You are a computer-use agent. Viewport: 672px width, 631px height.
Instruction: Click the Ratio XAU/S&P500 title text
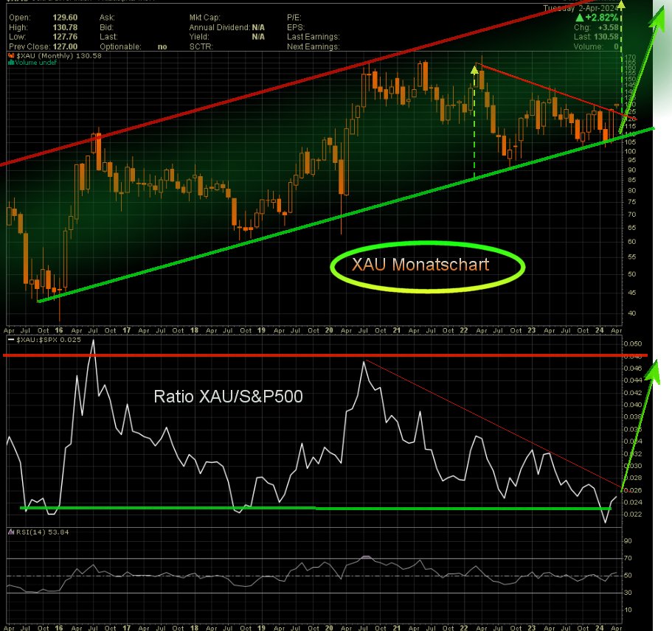[x=229, y=397]
